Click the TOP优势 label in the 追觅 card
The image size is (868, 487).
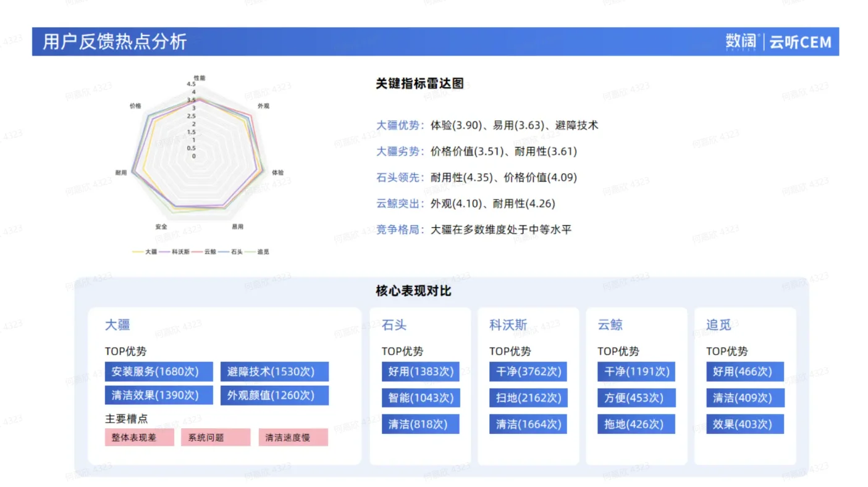click(727, 351)
